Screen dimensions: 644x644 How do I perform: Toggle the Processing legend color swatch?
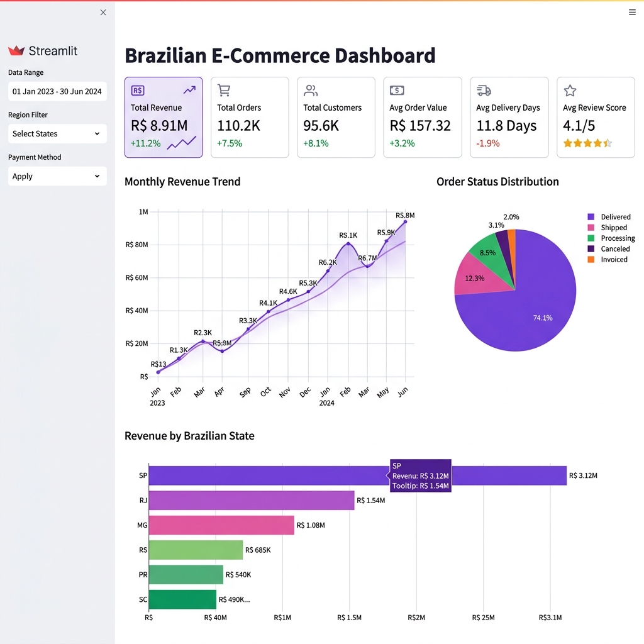(591, 238)
